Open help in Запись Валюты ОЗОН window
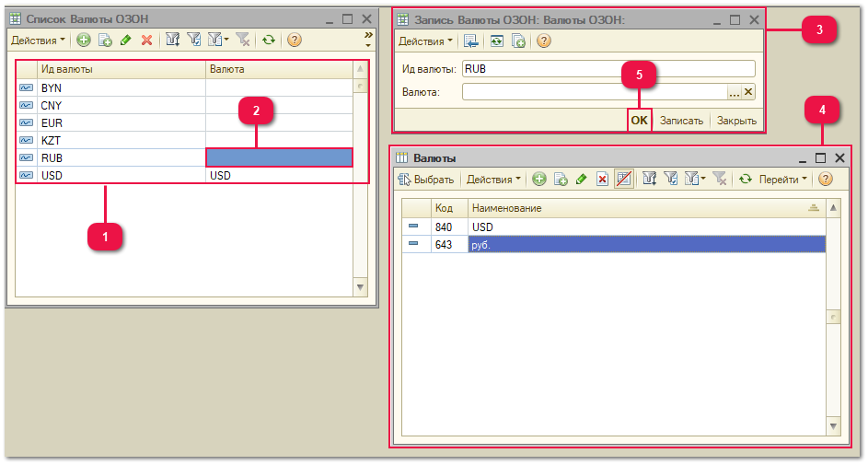868x465 pixels. [544, 41]
